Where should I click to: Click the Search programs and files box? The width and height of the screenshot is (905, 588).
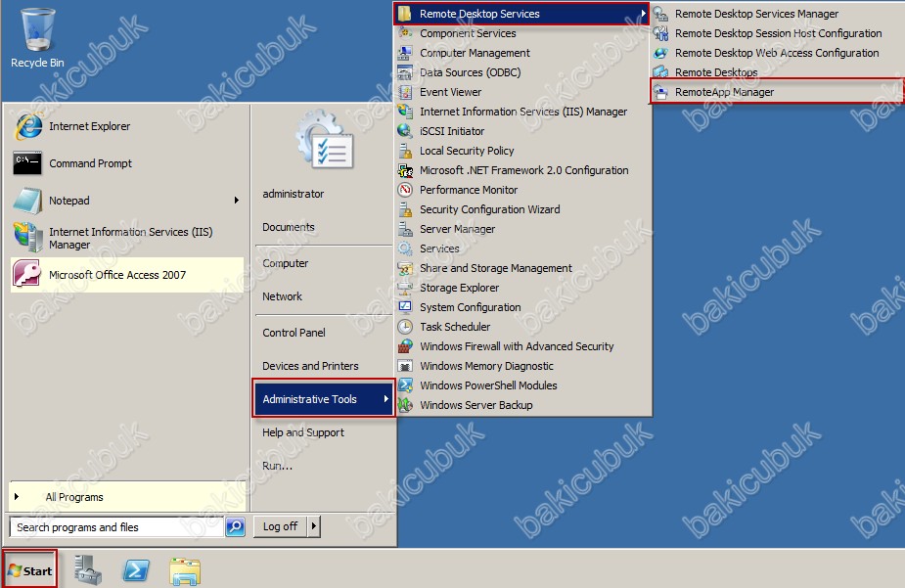point(117,526)
